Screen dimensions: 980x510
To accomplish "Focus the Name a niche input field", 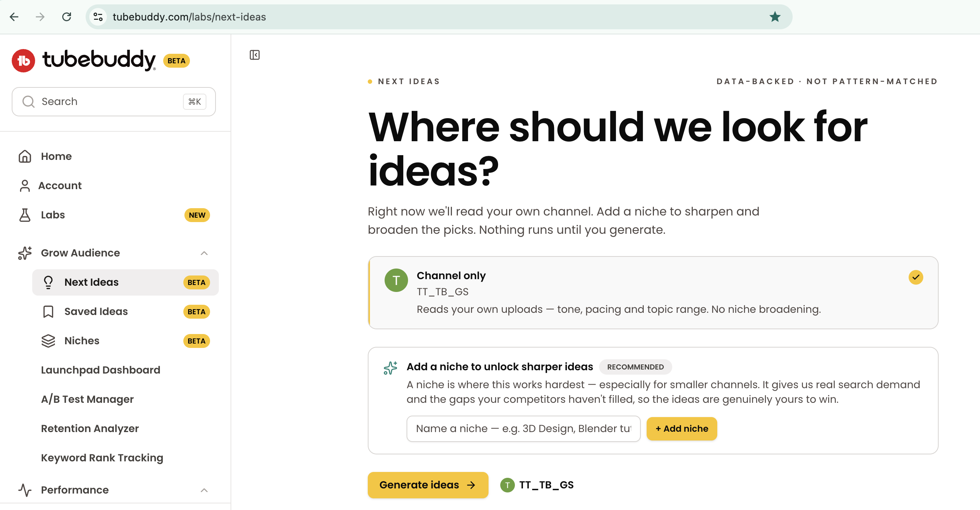I will (523, 429).
